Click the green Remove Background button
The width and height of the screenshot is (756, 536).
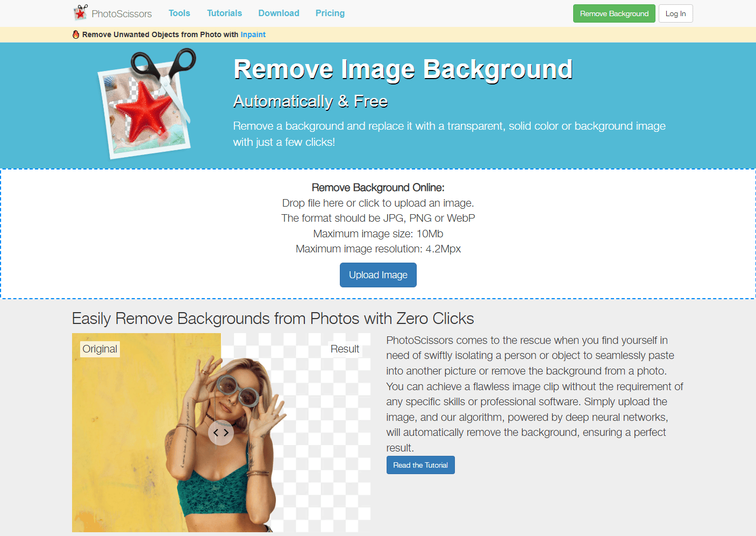coord(614,13)
